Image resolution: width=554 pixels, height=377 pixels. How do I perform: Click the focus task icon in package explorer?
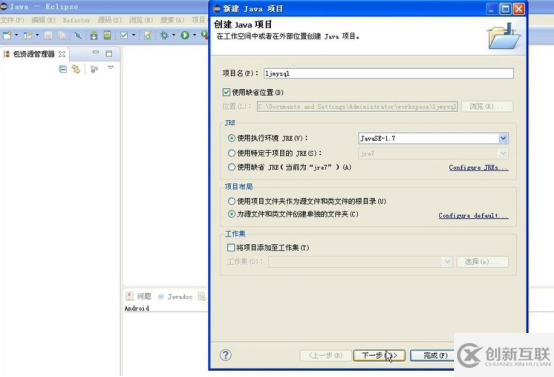pyautogui.click(x=94, y=69)
